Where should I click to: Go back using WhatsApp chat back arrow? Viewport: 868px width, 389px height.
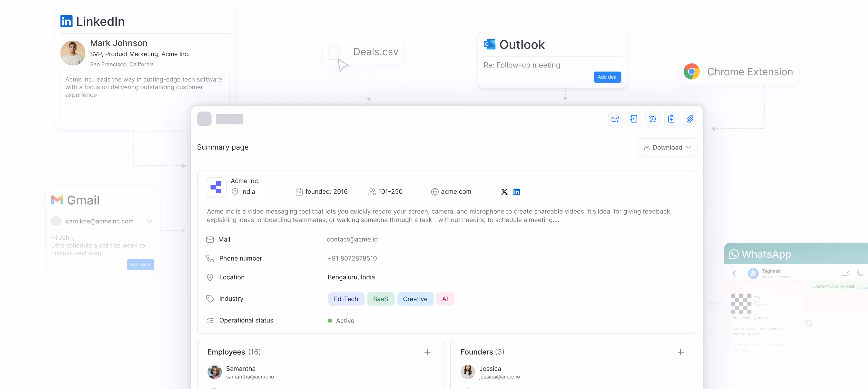pos(735,273)
